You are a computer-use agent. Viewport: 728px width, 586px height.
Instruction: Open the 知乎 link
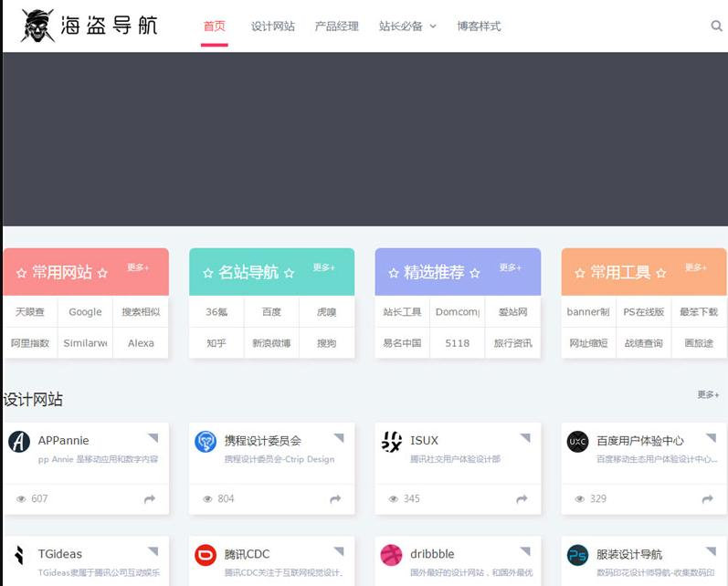(216, 343)
